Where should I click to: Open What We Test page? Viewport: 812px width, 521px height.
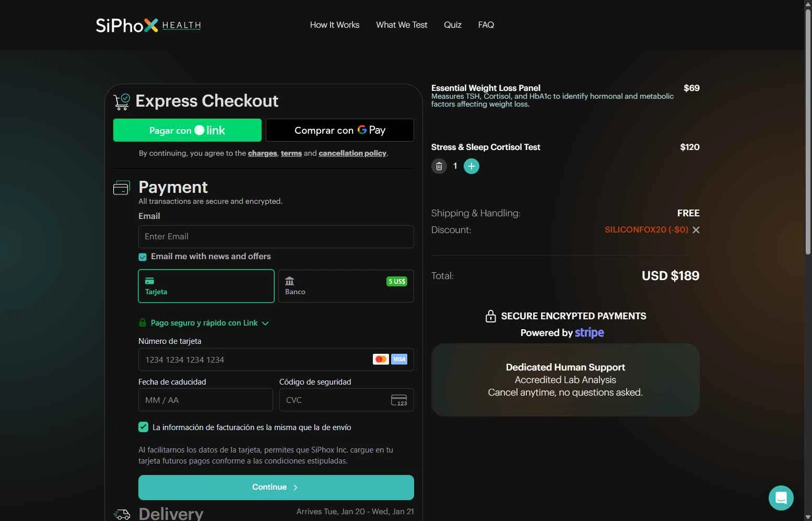(402, 25)
